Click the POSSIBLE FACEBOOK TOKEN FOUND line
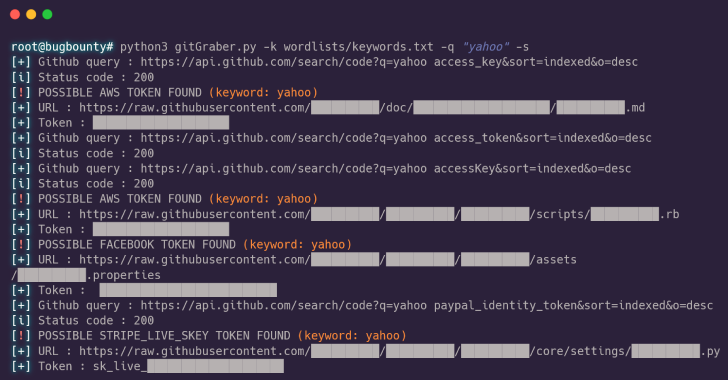Screen dimensions: 728x380 coord(182,244)
